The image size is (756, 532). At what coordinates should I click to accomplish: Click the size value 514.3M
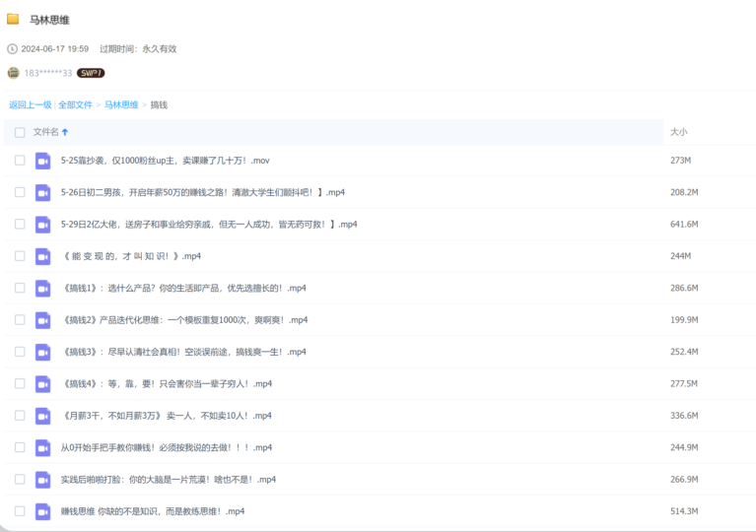684,511
